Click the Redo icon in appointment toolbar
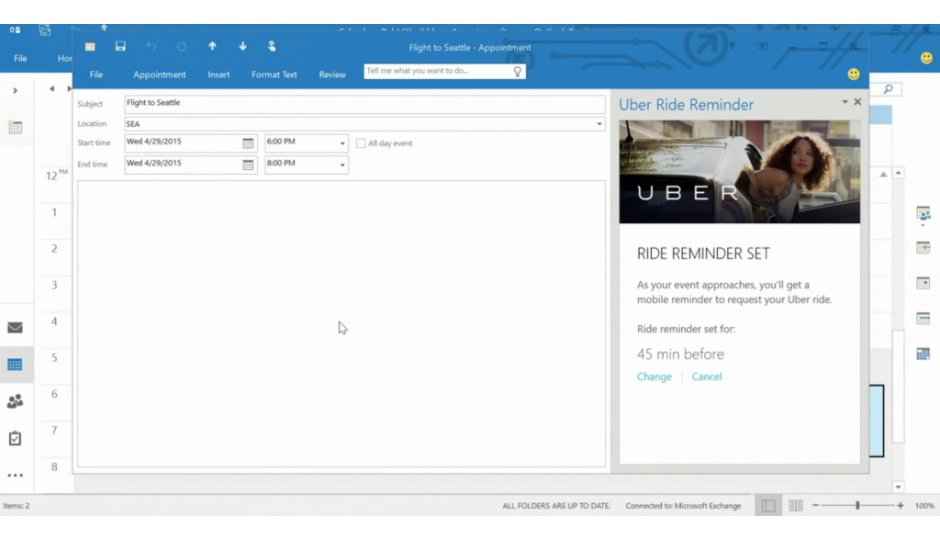 tap(181, 46)
